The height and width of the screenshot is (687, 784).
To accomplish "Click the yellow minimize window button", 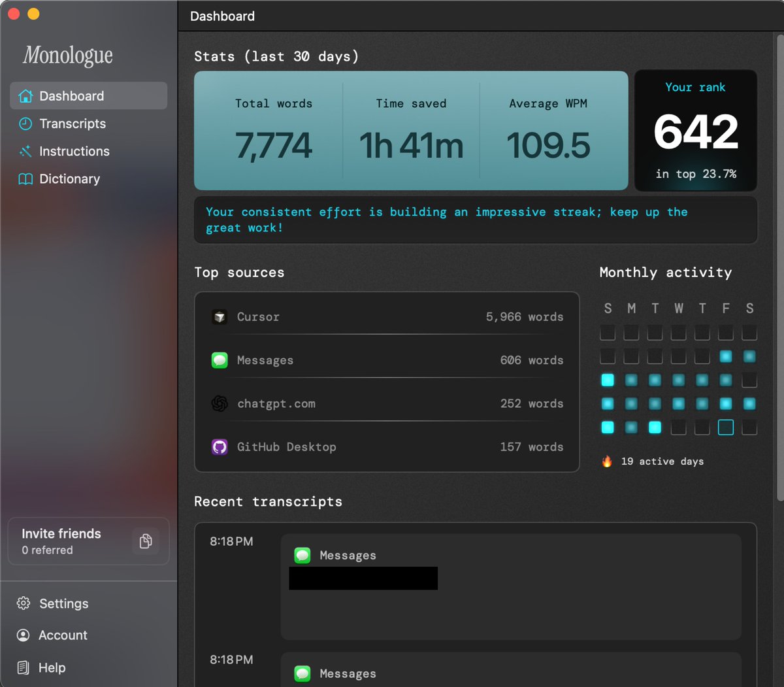I will (x=33, y=14).
